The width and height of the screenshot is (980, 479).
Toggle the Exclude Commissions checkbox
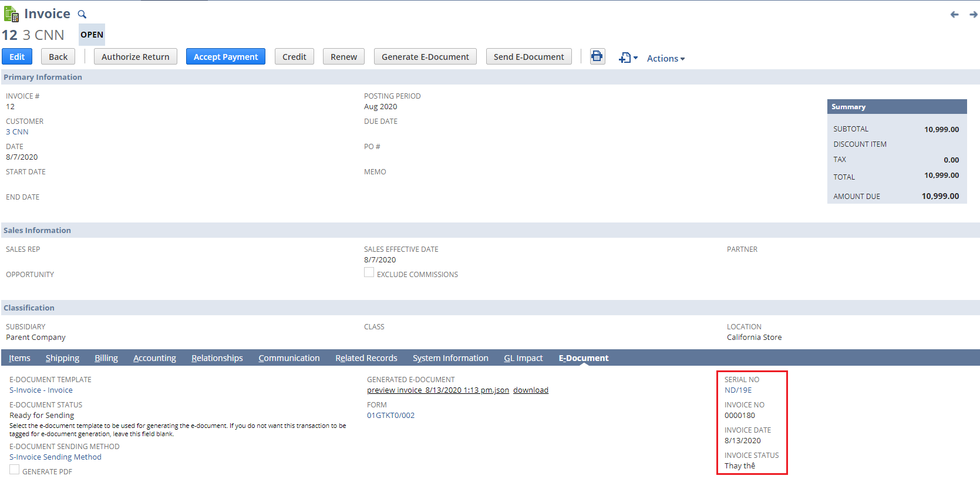(x=369, y=272)
